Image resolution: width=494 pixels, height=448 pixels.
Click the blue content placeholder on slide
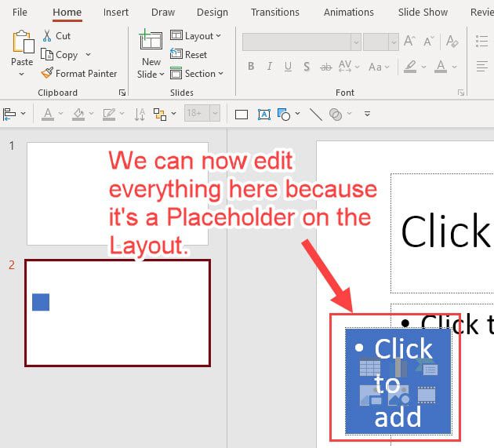pos(398,381)
